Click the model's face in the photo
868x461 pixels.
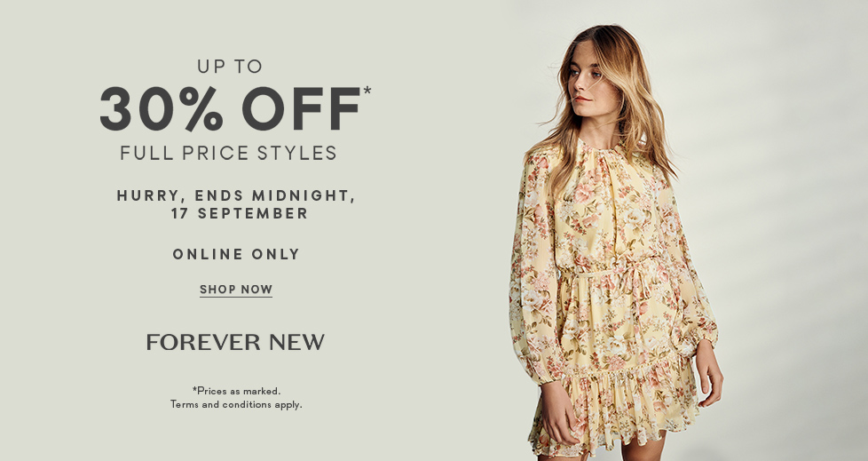click(587, 83)
